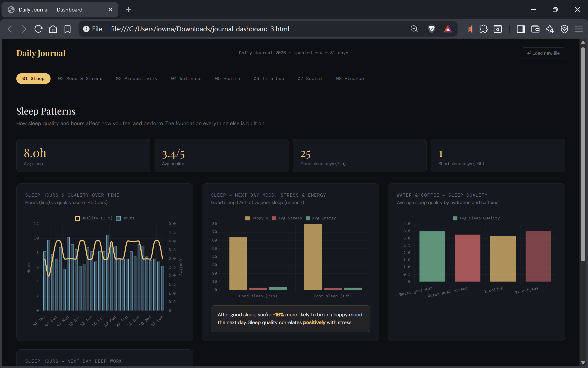Bookmark this page
The height and width of the screenshot is (368, 588).
pos(68,29)
